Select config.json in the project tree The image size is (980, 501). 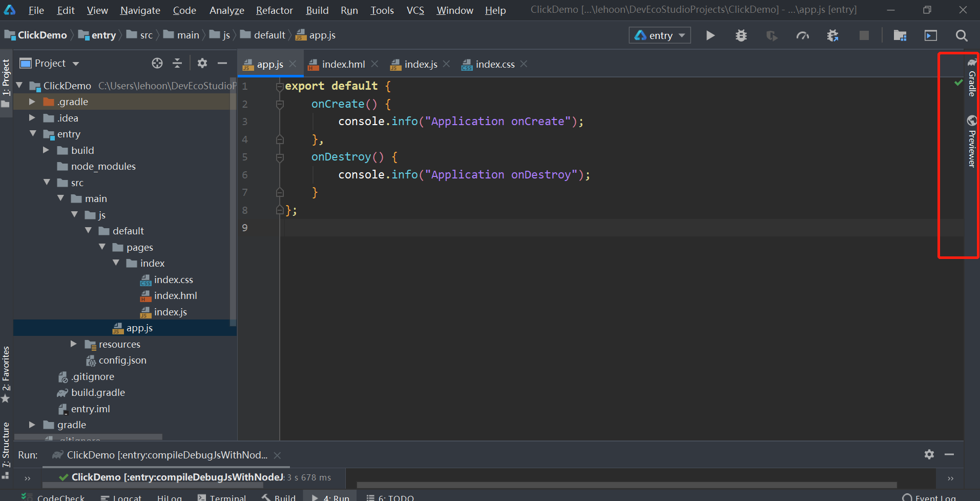point(122,360)
